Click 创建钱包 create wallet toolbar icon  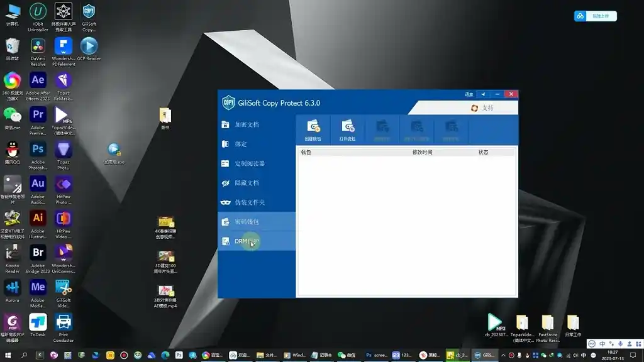point(313,129)
